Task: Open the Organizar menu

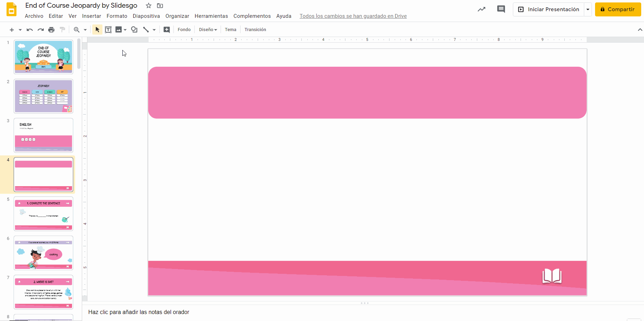Action: click(x=177, y=16)
